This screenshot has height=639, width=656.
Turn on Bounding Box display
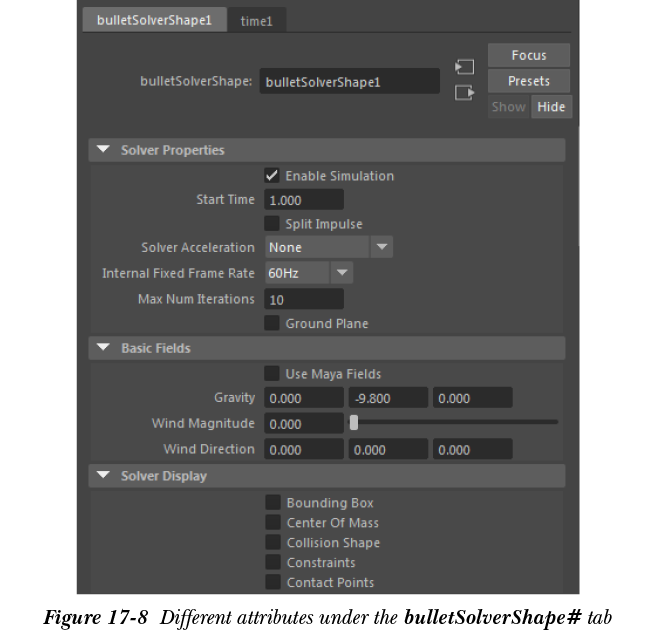point(272,503)
